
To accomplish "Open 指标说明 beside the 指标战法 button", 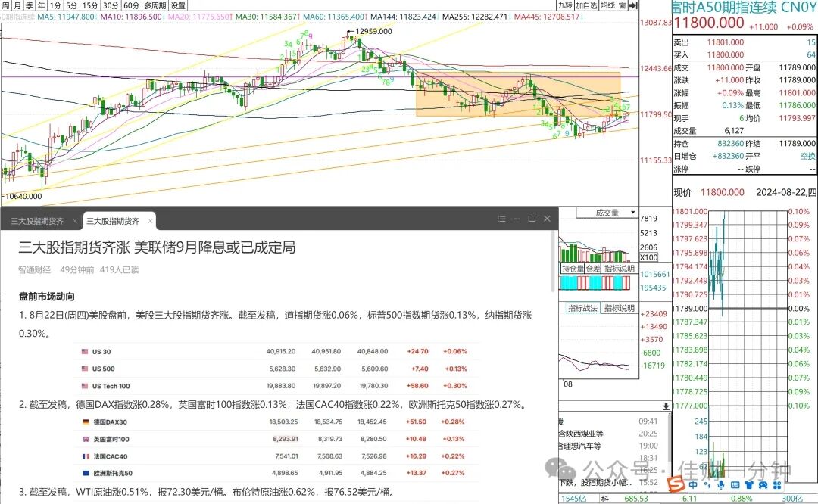I will click(x=620, y=308).
